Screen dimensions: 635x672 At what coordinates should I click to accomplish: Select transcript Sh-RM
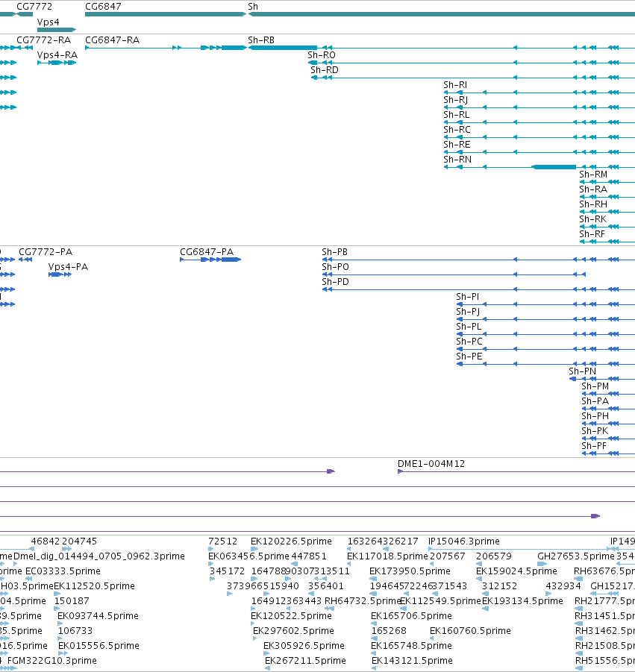(x=593, y=175)
